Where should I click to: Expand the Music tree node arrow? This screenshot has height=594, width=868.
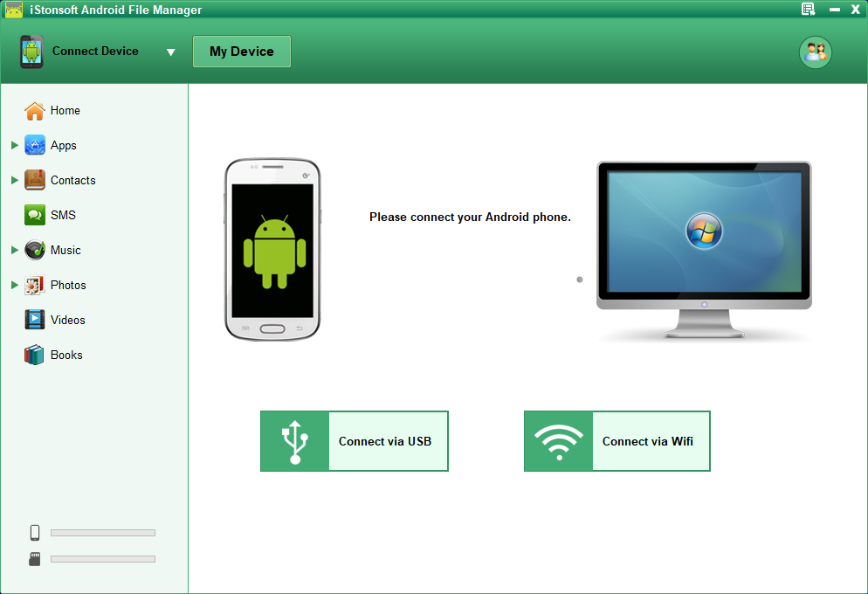coord(15,250)
